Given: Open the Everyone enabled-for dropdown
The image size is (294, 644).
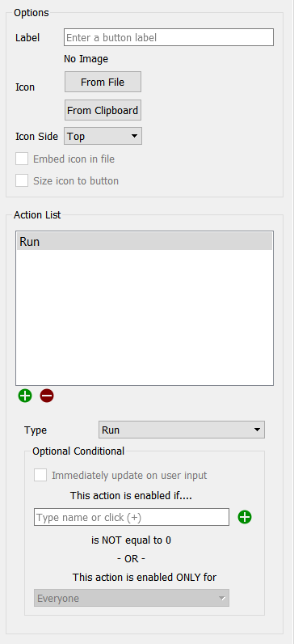Looking at the screenshot, I should (x=132, y=598).
